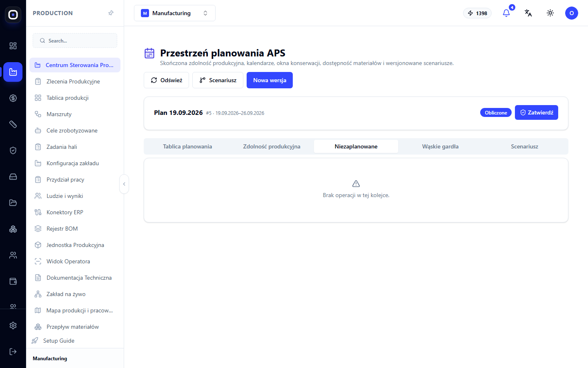Open Centrum Sterowania Produkcji menu item

click(75, 65)
